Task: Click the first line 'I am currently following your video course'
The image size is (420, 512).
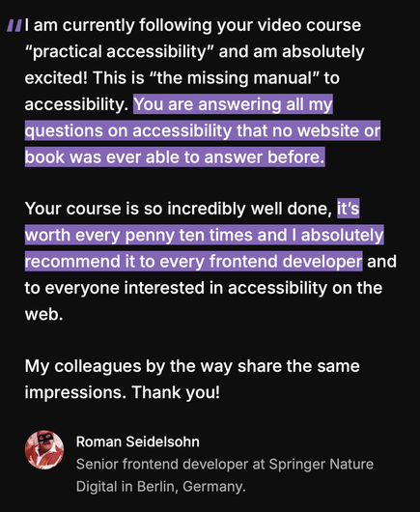Action: 193,25
